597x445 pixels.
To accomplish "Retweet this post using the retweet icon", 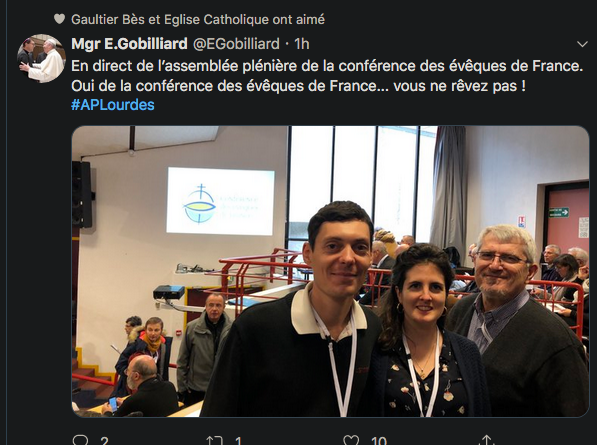I will 215,441.
